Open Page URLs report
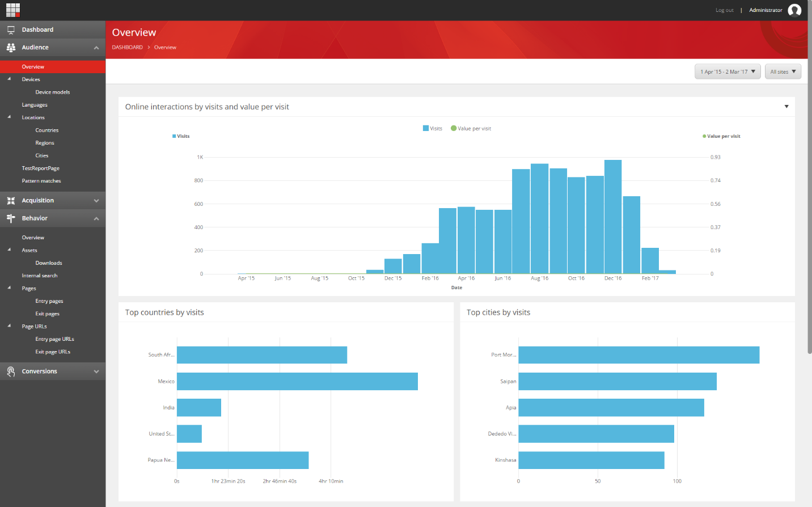Screen dimensions: 812x507 (34, 327)
